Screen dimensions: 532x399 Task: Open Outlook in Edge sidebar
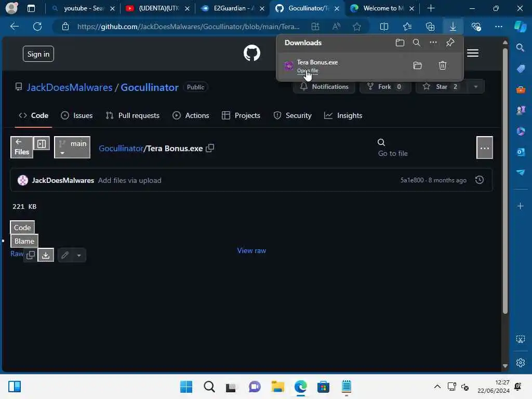tap(521, 152)
